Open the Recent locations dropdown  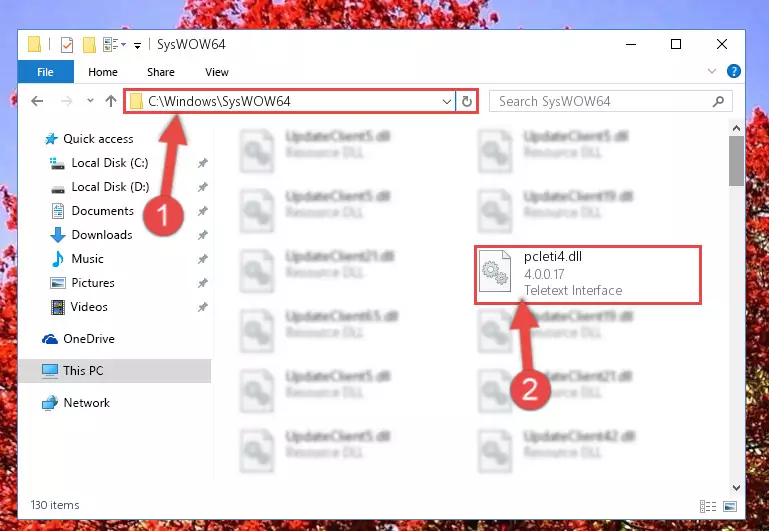coord(90,101)
